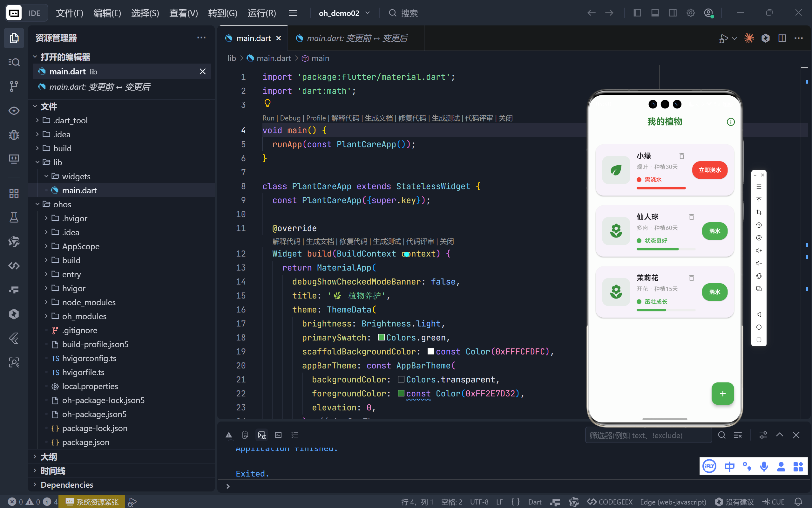Screen dimensions: 812x508
Task: Open the Run and Debug sidebar icon
Action: pos(14,135)
